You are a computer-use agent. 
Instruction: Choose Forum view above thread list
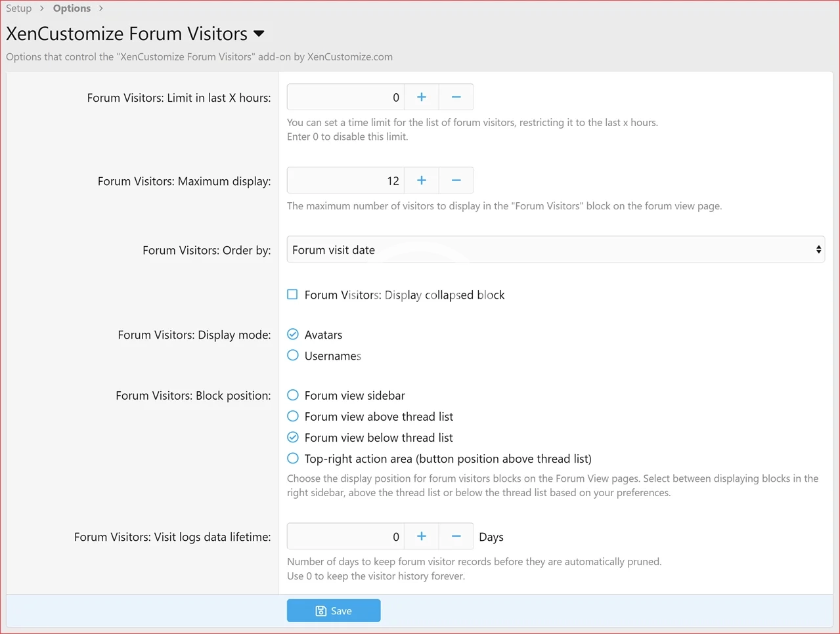point(293,417)
